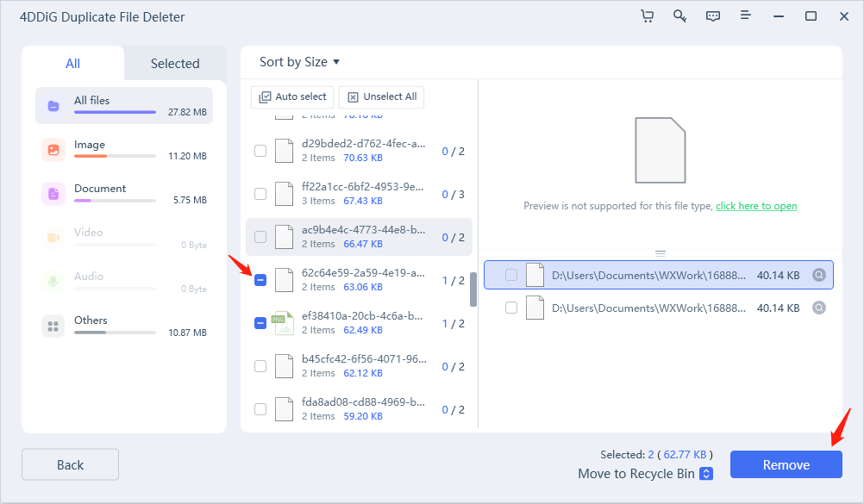Click the Auto select button
Screen dimensions: 864x504
[292, 96]
